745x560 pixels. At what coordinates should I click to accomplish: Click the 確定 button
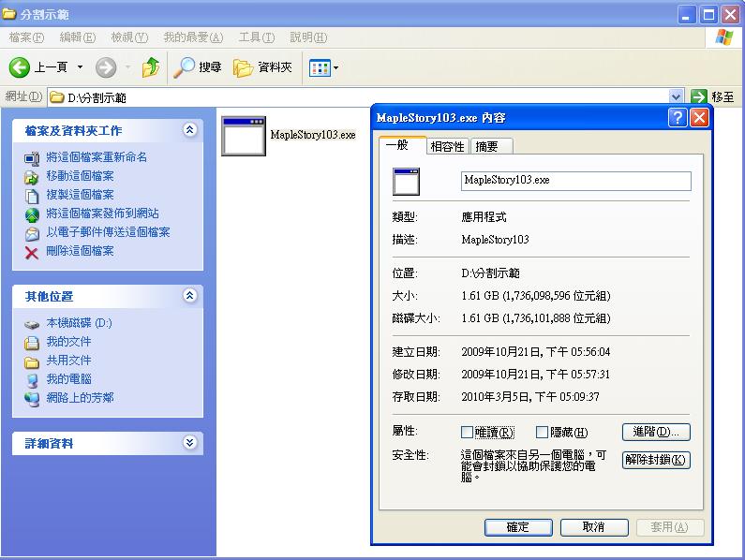point(518,526)
